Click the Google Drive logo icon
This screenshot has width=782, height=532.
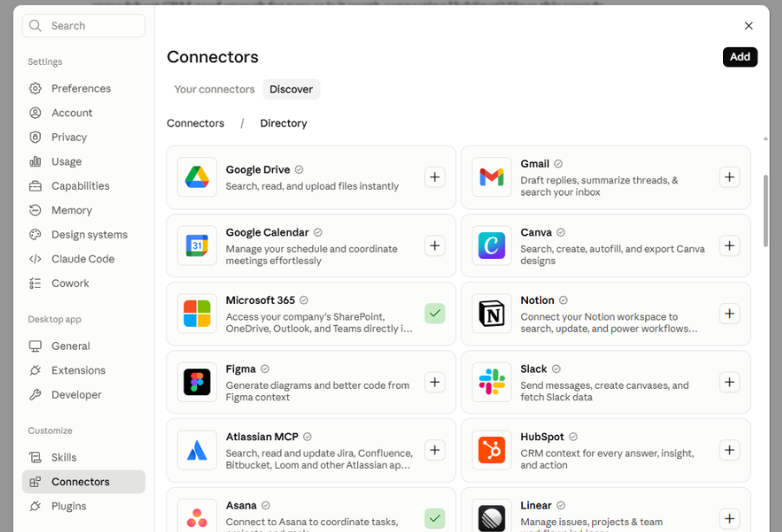(197, 177)
